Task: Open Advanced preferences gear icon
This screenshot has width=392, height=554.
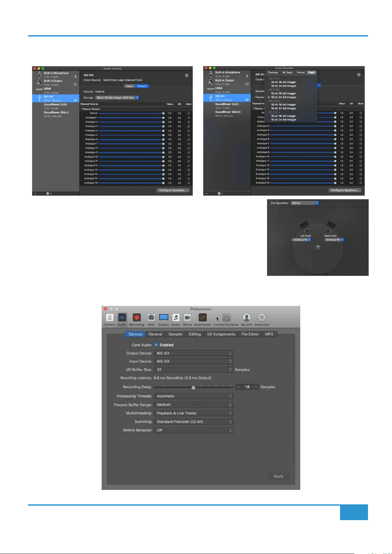Action: [261, 318]
